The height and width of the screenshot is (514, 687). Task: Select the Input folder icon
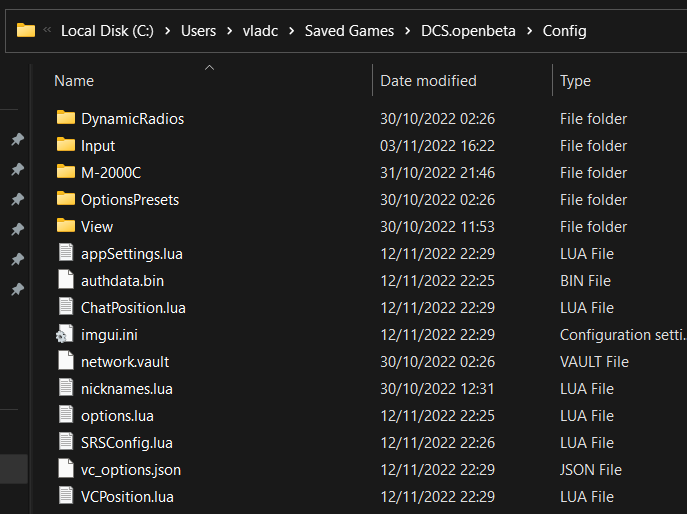66,145
